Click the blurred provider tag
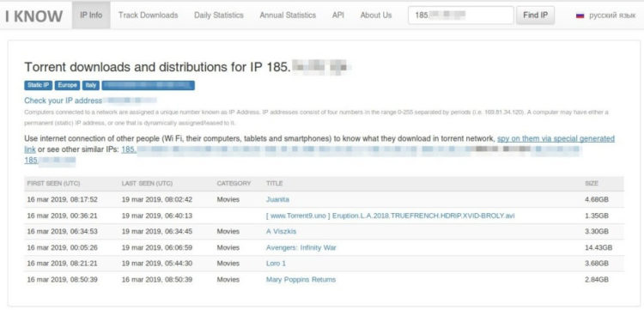 149,85
